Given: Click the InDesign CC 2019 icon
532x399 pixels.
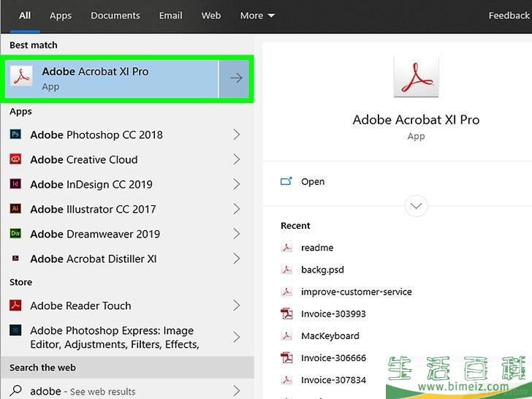Looking at the screenshot, I should pyautogui.click(x=15, y=184).
